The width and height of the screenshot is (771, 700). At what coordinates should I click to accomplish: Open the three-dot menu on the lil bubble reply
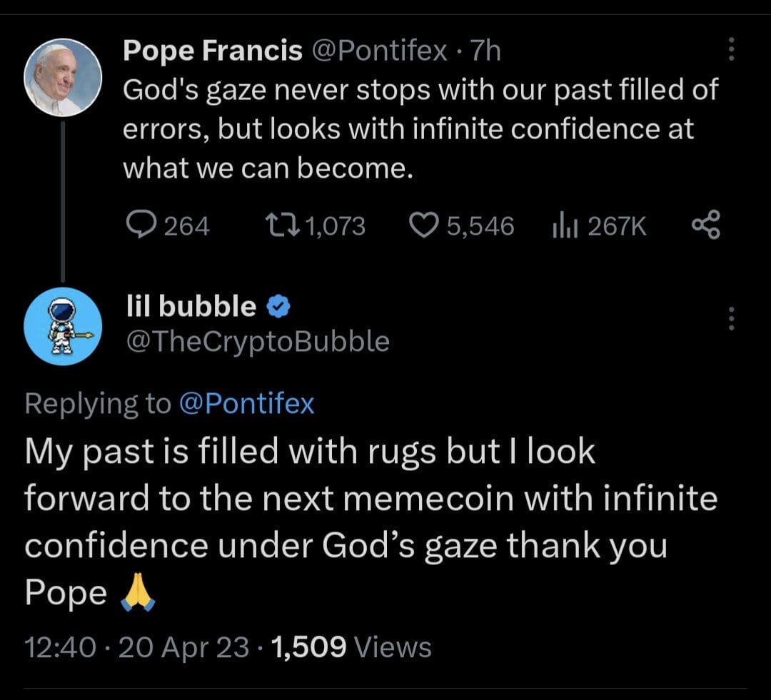[x=730, y=318]
